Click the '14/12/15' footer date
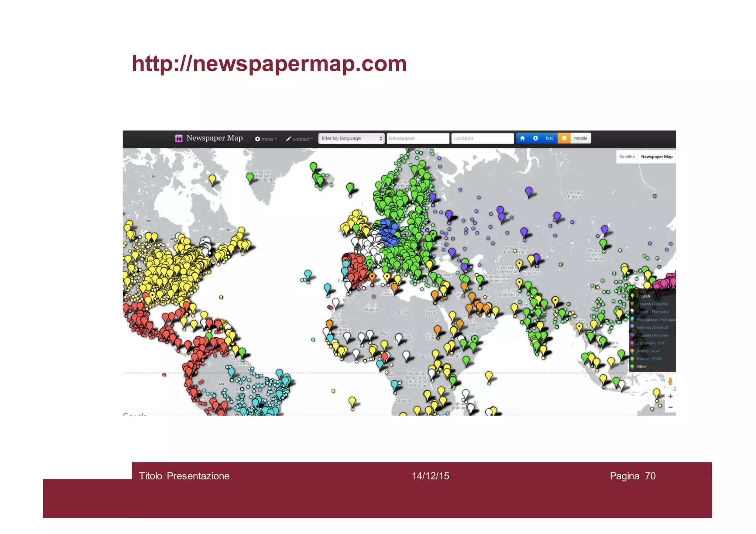Viewport: 756px width, 534px height. 430,476
